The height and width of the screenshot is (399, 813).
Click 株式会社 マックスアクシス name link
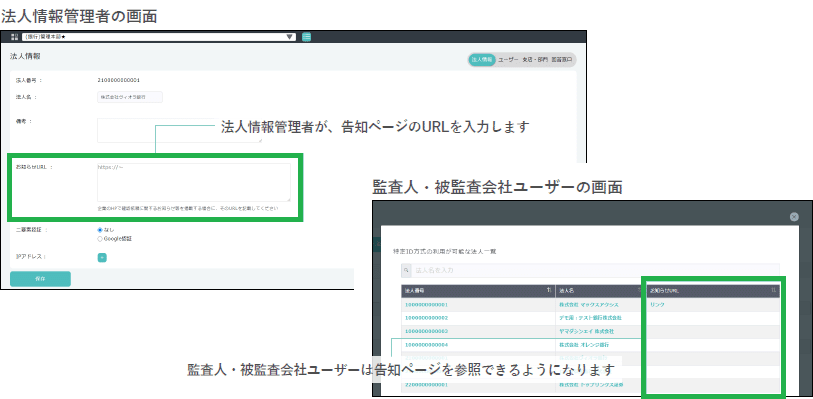click(588, 305)
